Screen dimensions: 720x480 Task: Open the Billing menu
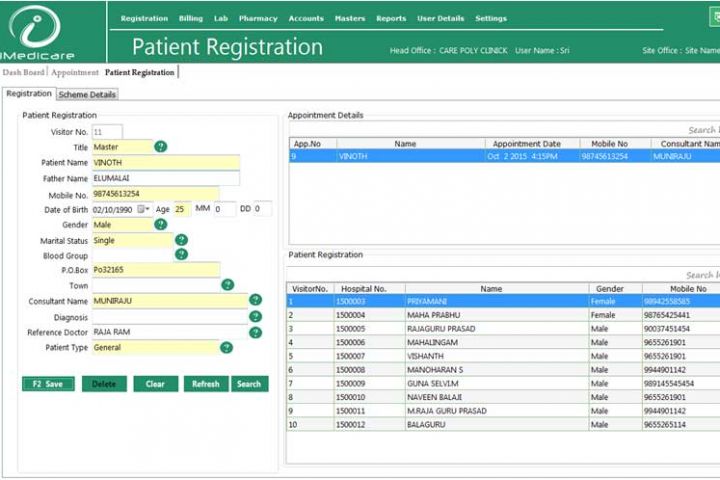click(190, 18)
